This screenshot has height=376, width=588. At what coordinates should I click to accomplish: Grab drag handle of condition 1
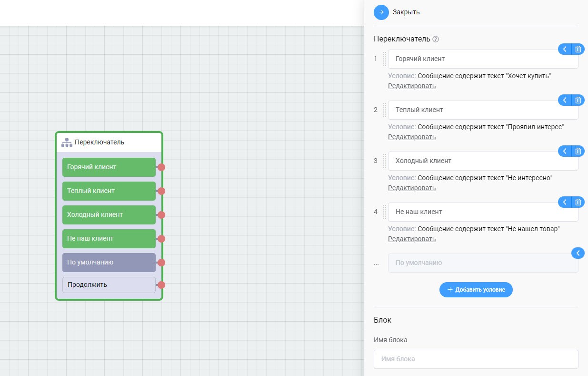385,59
